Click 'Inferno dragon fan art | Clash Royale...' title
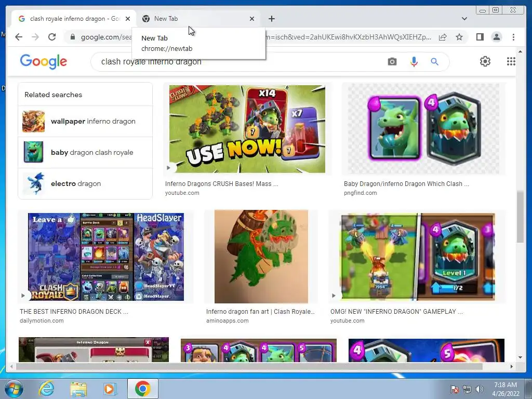Screen dimensions: 532x399 (261, 312)
